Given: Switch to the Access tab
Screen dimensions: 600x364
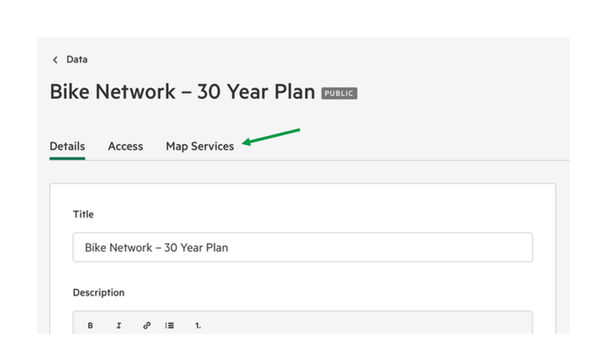Looking at the screenshot, I should click(x=126, y=146).
